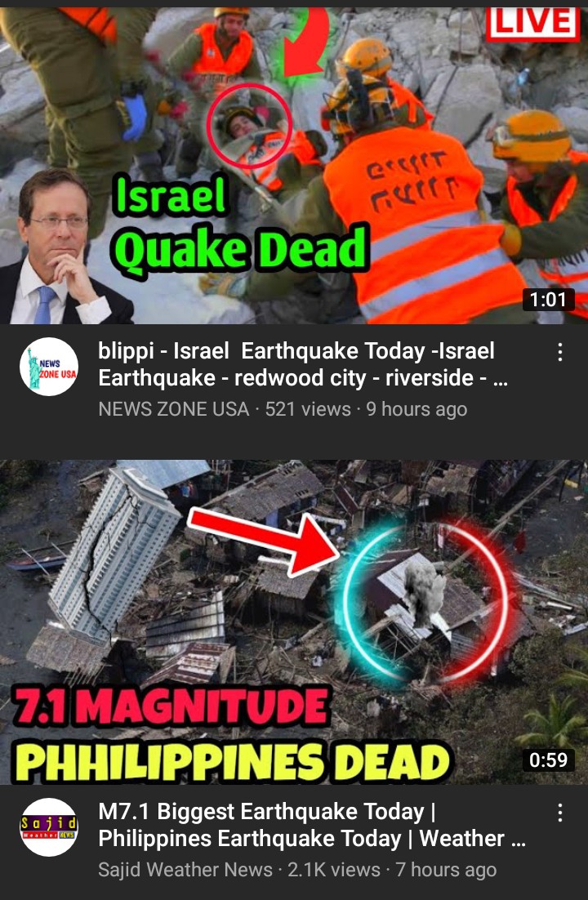Open the 'blippi - Israel Earthquake Today' title
Viewport: 588px width, 900px height.
click(303, 364)
